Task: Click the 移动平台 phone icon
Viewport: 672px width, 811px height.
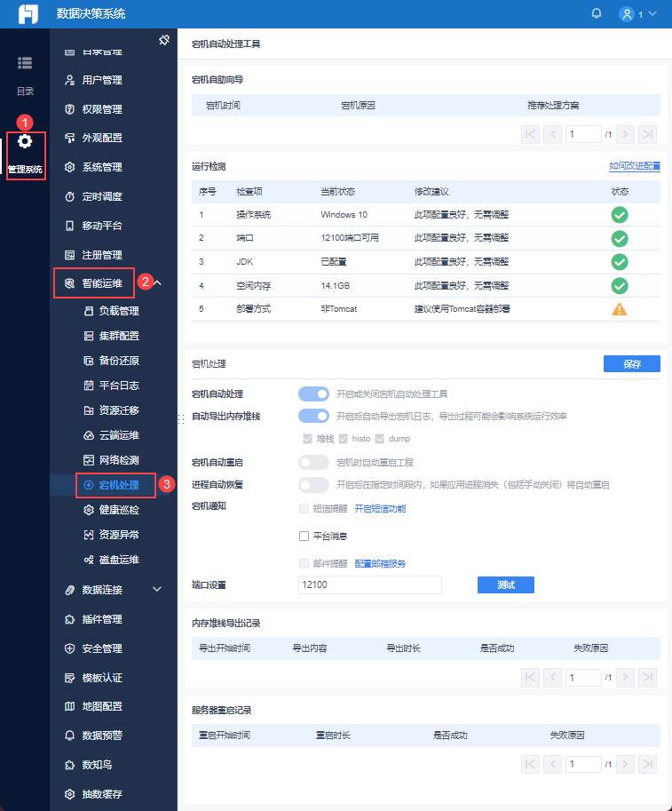Action: pyautogui.click(x=70, y=226)
